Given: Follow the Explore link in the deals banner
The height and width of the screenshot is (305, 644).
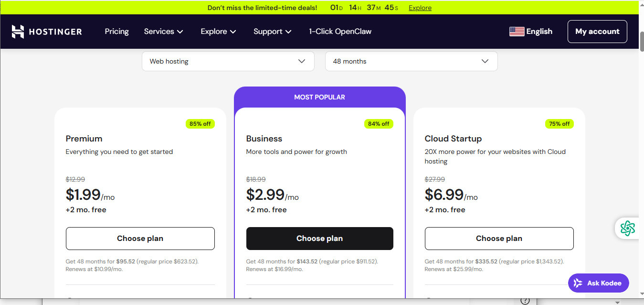Looking at the screenshot, I should (x=420, y=8).
